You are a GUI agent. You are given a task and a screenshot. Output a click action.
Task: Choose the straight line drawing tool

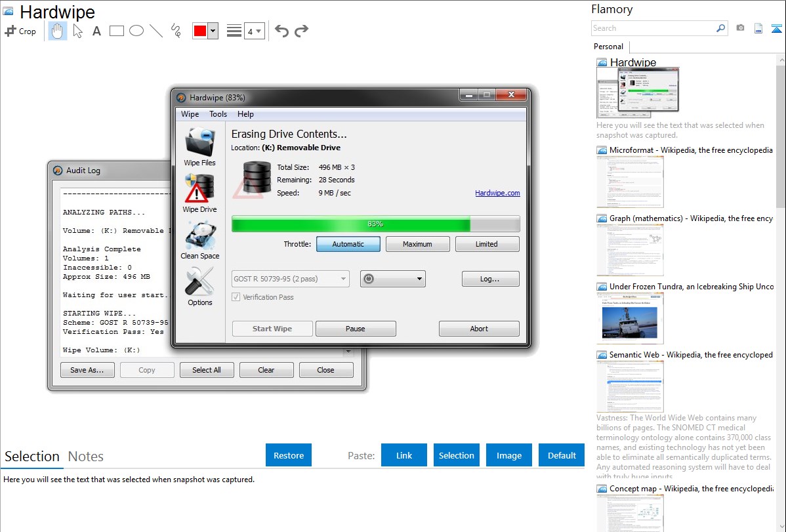[x=156, y=31]
